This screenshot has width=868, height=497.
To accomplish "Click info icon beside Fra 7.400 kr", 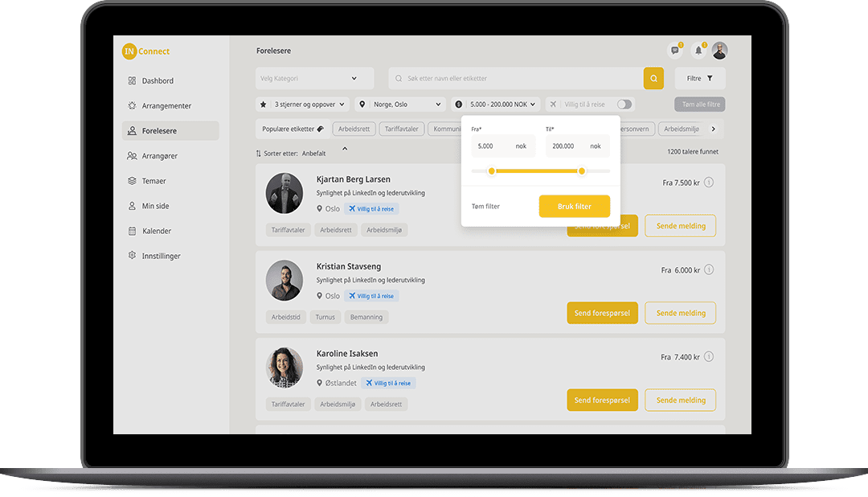I will tap(708, 357).
